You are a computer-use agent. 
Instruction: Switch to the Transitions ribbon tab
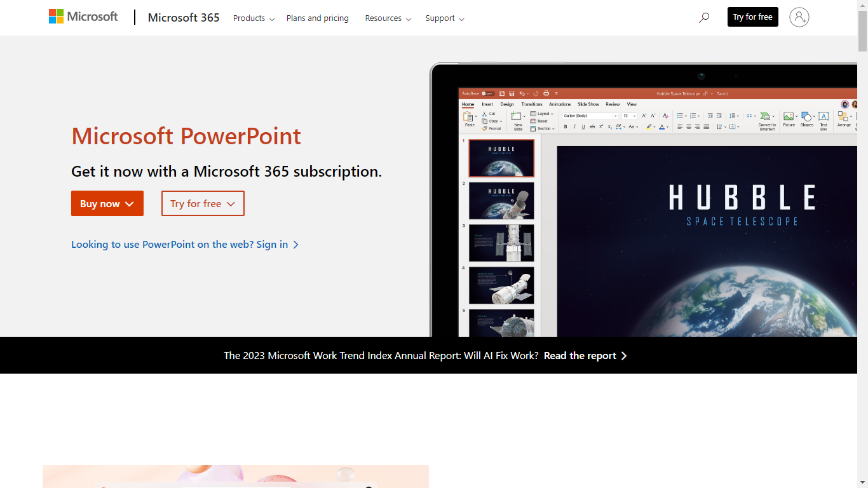[x=531, y=104]
